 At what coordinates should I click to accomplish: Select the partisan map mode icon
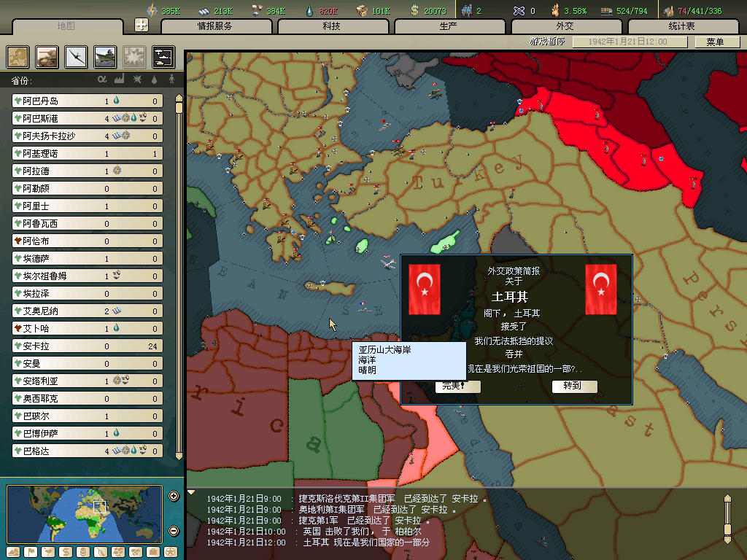pos(101,552)
